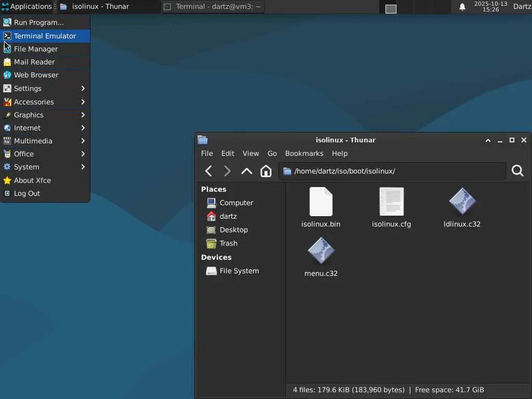Open the home folder via house icon

click(265, 171)
